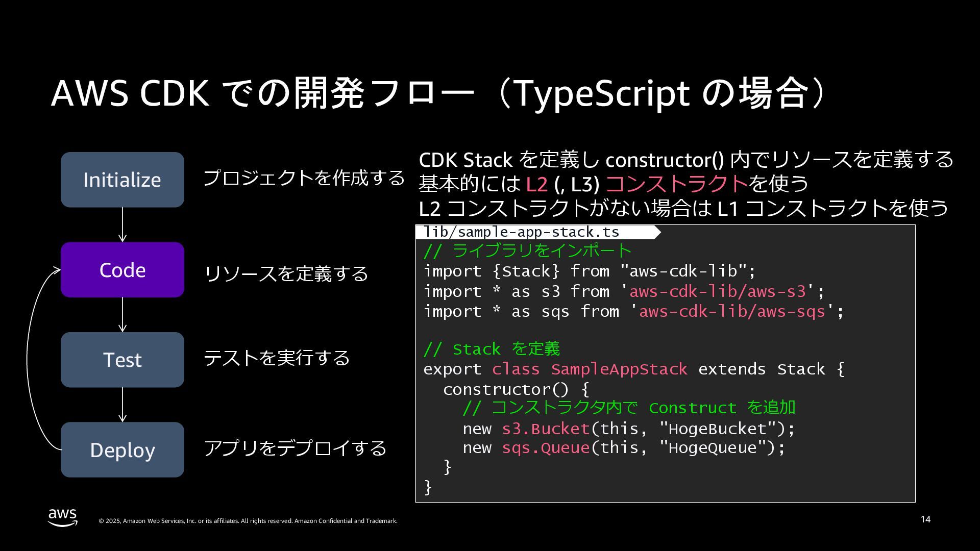980x551 pixels.
Task: Click the comment ライブラリをインポート
Action: point(528,251)
